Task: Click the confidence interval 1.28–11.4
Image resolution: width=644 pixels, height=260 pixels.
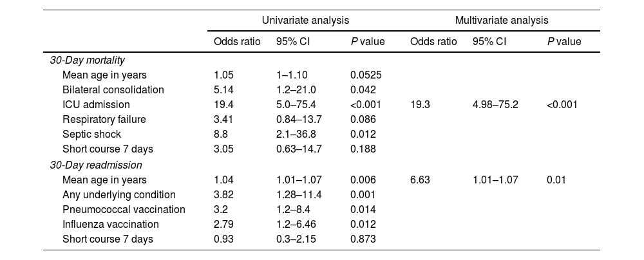Action: [298, 194]
